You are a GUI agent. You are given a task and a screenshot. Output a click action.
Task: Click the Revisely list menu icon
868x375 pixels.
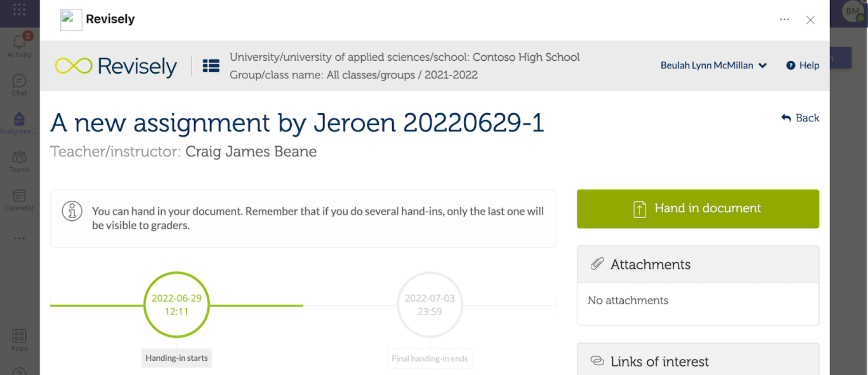tap(211, 66)
